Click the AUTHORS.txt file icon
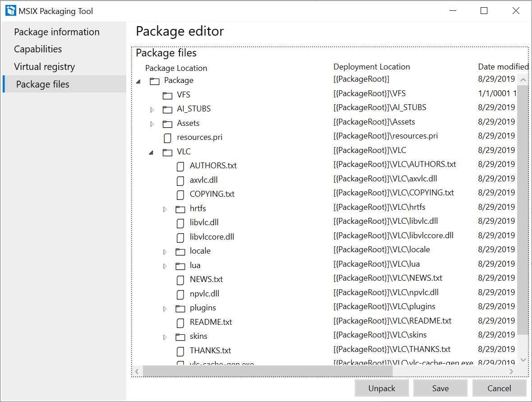 point(180,166)
